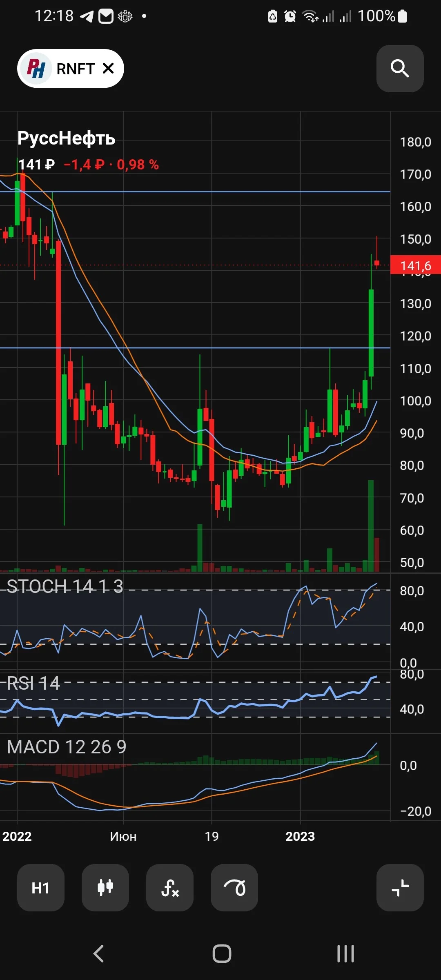The height and width of the screenshot is (980, 441).
Task: Tap the 141 ₽ price value
Action: click(36, 165)
